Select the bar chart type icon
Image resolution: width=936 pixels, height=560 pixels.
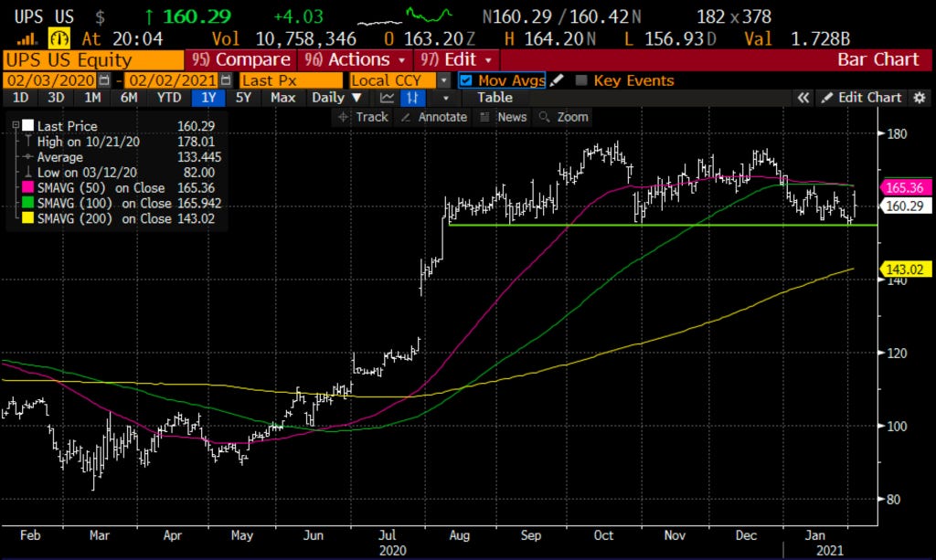pos(412,98)
